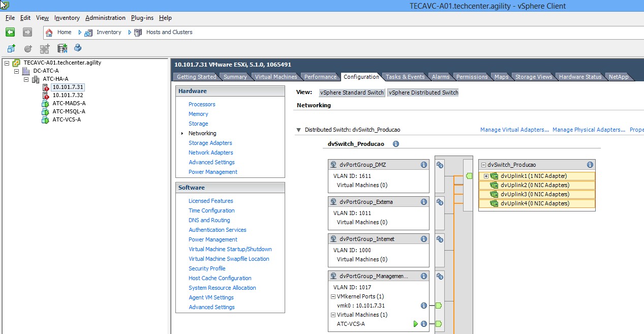Click info icon for vmk0 VMkernel port

(x=423, y=306)
